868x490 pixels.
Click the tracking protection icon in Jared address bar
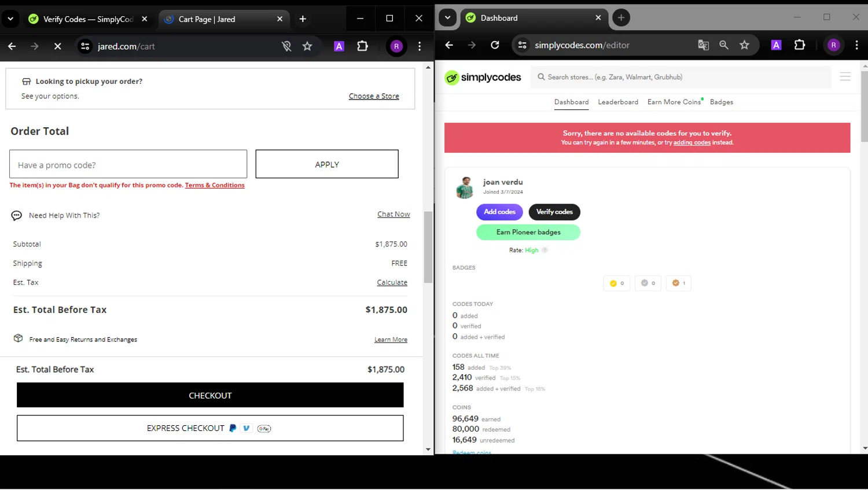point(286,46)
